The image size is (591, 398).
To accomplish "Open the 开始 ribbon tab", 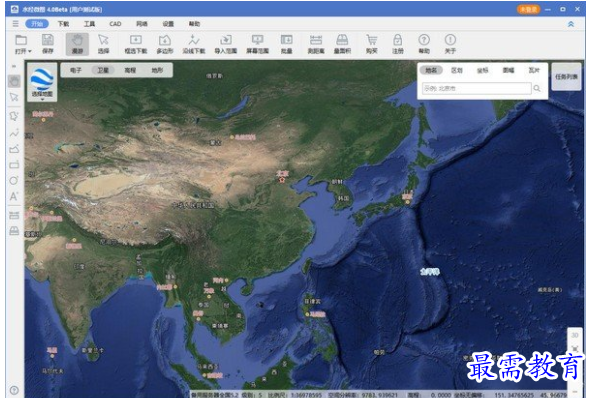I will pyautogui.click(x=37, y=24).
